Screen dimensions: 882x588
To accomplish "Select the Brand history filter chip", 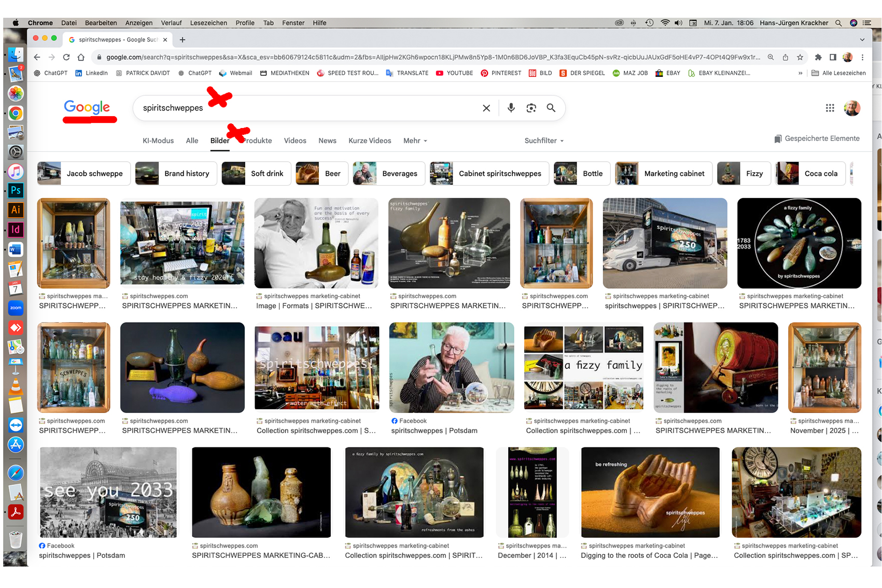I will [176, 174].
